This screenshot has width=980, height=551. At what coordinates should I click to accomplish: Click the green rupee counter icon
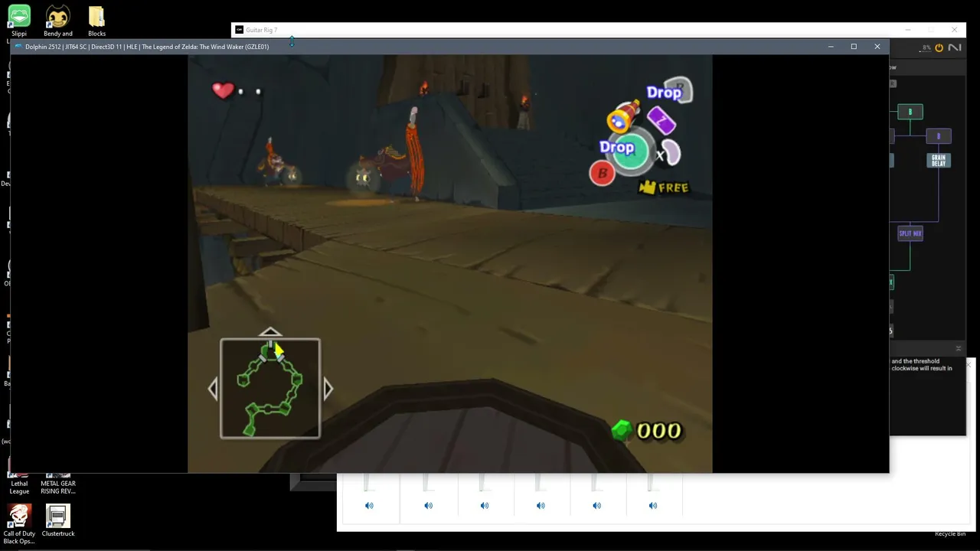pos(621,430)
